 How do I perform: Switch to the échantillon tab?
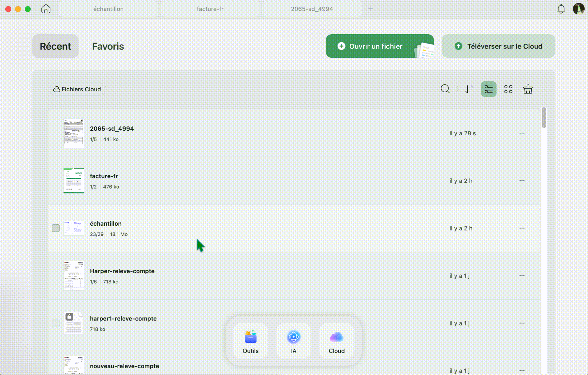109,9
